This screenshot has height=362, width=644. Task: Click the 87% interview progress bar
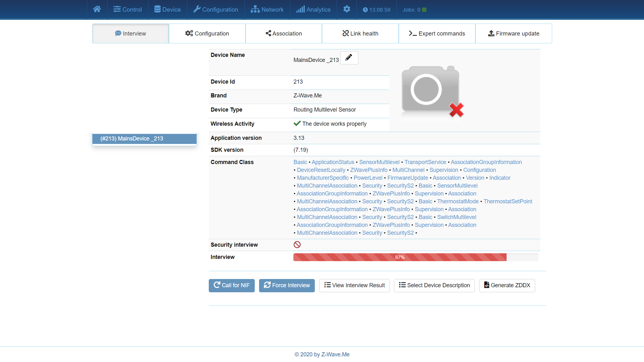tap(400, 257)
